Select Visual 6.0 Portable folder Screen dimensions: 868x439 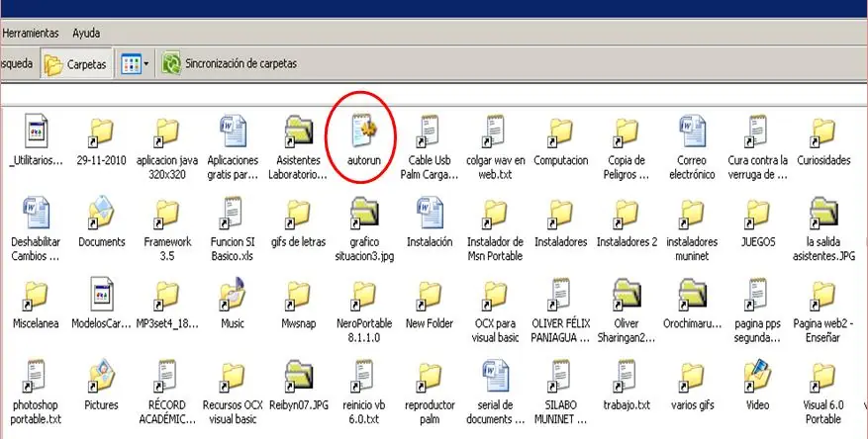tap(823, 377)
